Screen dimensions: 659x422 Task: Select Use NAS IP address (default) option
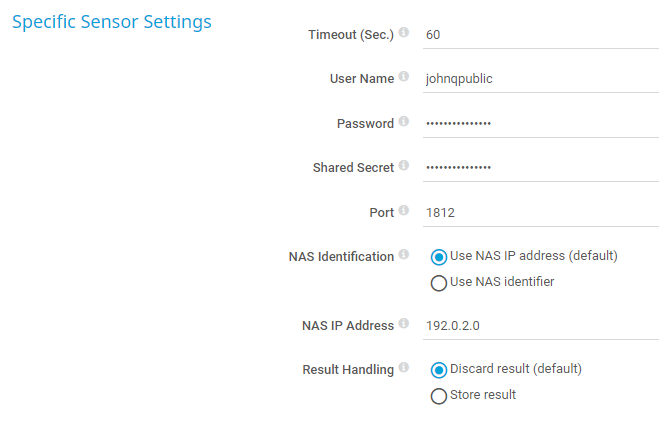(438, 256)
